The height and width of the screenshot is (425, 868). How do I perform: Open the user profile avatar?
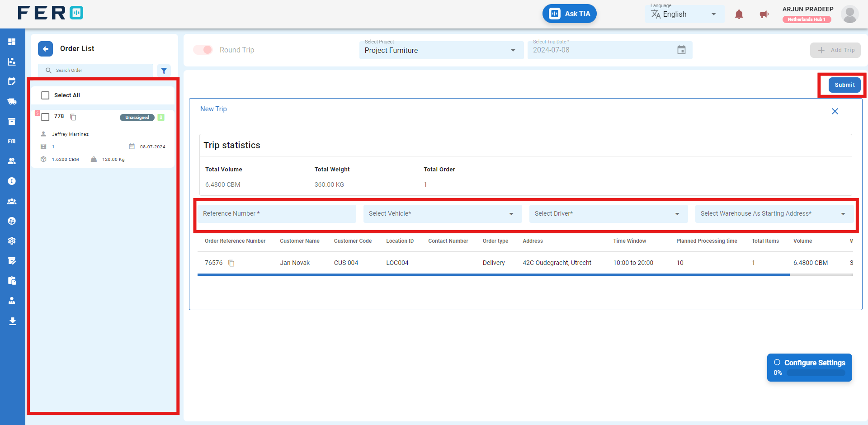[850, 14]
